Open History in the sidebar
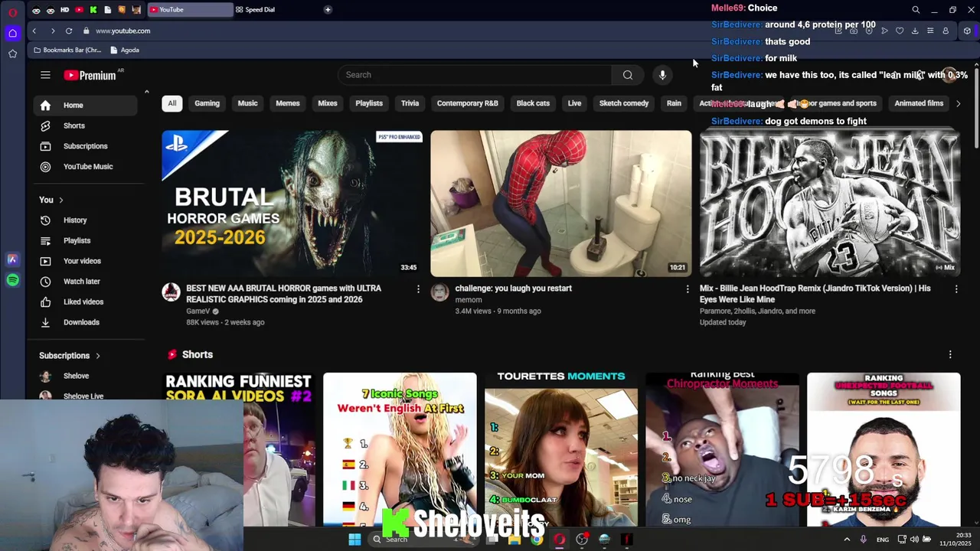The width and height of the screenshot is (980, 551). coord(85,220)
